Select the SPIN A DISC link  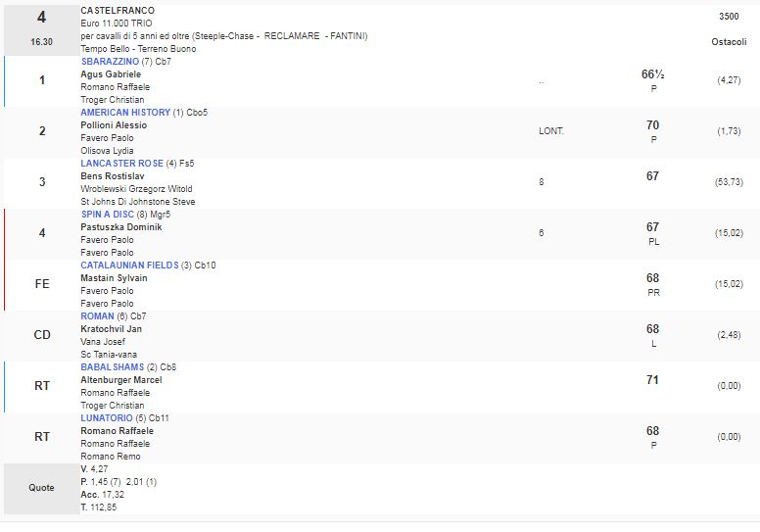point(108,215)
